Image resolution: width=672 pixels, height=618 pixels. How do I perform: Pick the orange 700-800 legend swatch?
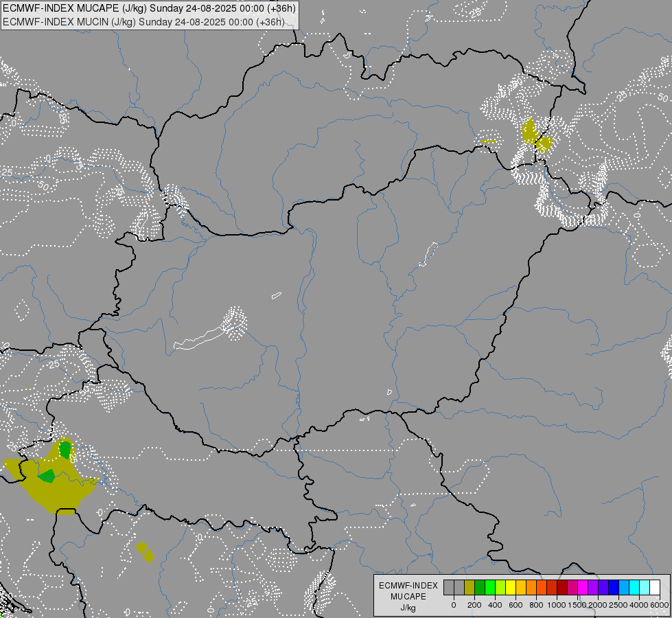(531, 587)
